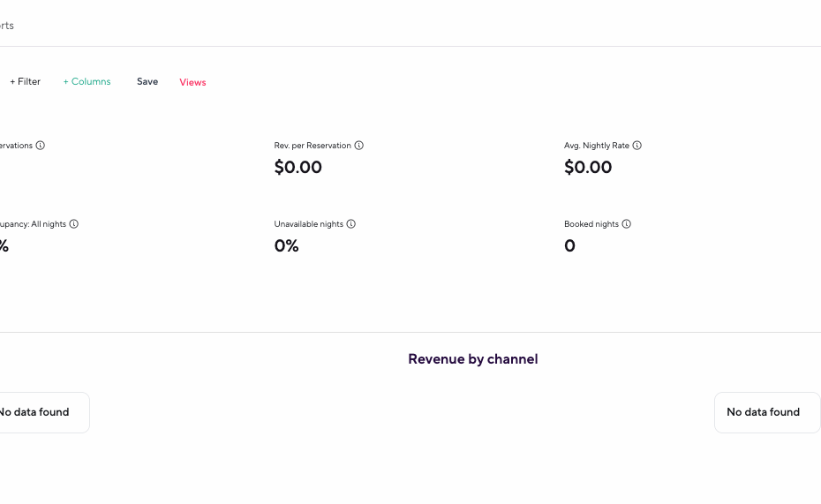
Task: Click the right-side No data found box
Action: [x=764, y=412]
